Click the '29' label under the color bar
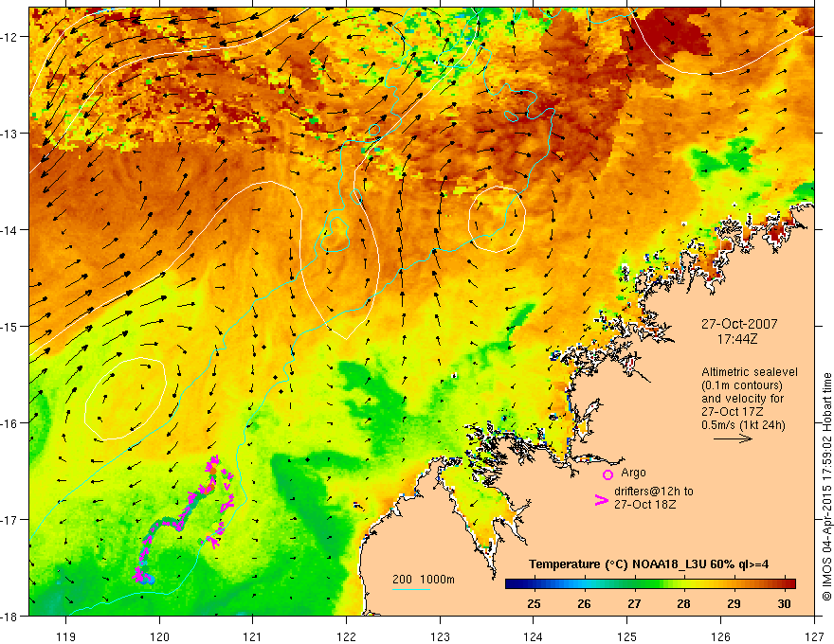The height and width of the screenshot is (644, 834). (x=734, y=603)
